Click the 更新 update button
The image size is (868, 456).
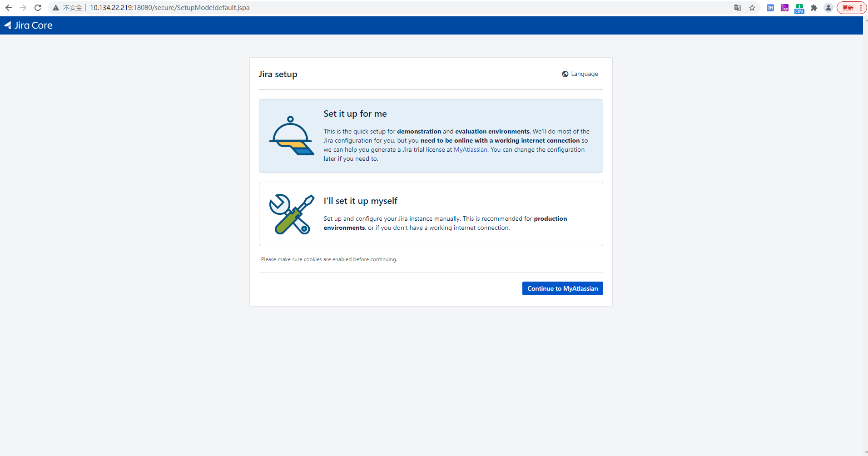tap(848, 8)
